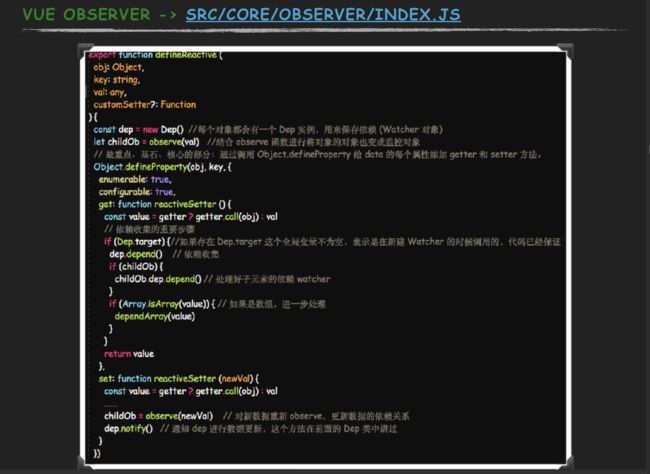Click the 'childOb.dep.depend()' code
This screenshot has width=650, height=474.
[158, 279]
